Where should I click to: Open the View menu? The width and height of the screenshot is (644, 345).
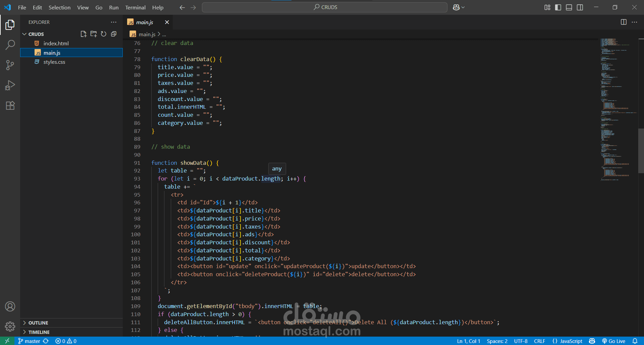[83, 7]
